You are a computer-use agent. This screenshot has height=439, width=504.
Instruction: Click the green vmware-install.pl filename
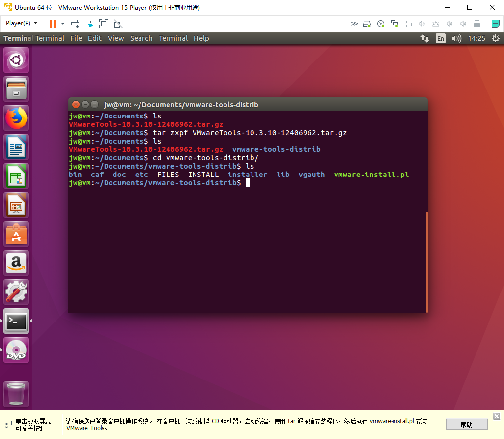pyautogui.click(x=371, y=175)
